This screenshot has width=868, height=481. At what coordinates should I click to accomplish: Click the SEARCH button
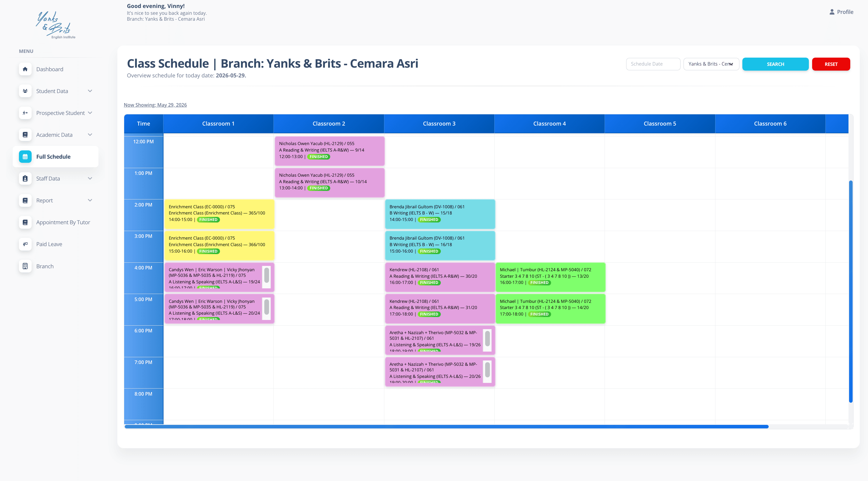click(775, 64)
